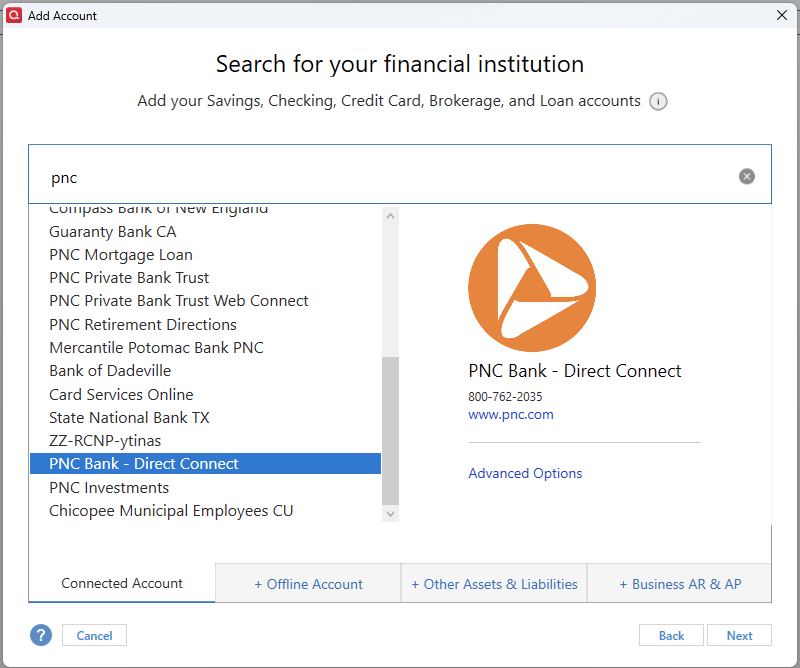Open the www.pnc.com link
Image resolution: width=800 pixels, height=668 pixels.
click(511, 414)
